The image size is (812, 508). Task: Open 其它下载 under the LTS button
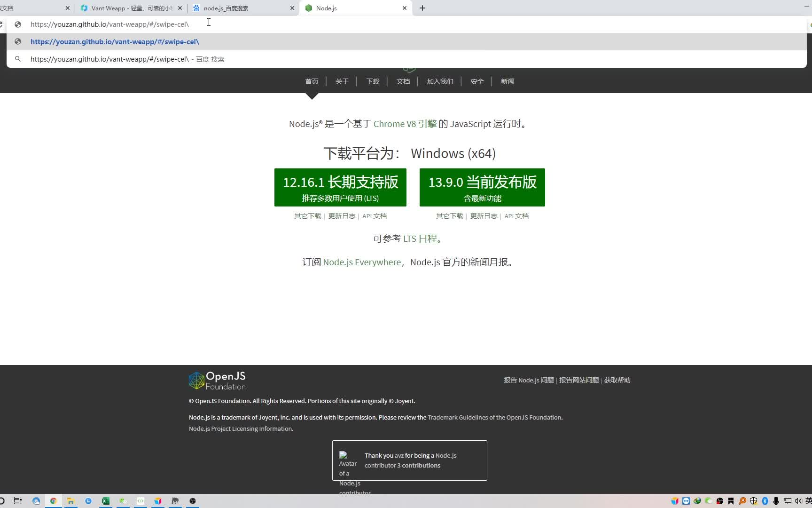coord(308,216)
